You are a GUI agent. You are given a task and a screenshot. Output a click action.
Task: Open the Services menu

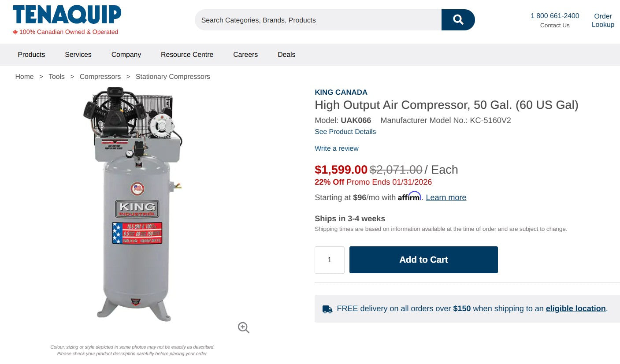tap(78, 54)
